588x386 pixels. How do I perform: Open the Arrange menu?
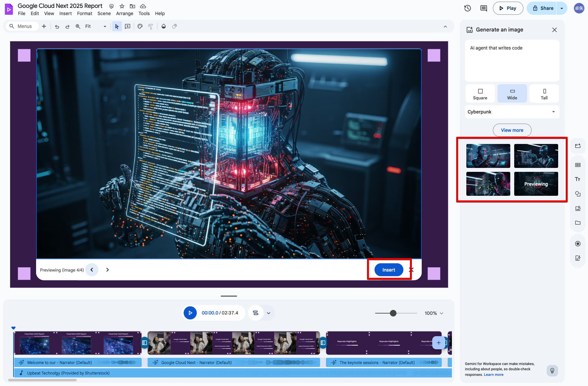[x=125, y=13]
